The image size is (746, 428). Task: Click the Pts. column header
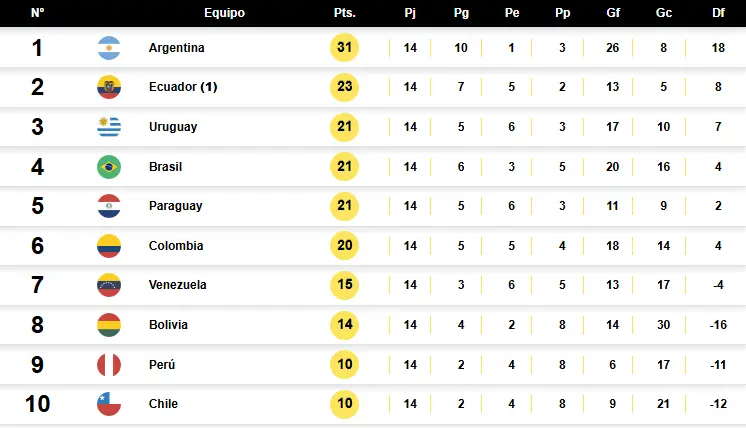click(x=344, y=13)
